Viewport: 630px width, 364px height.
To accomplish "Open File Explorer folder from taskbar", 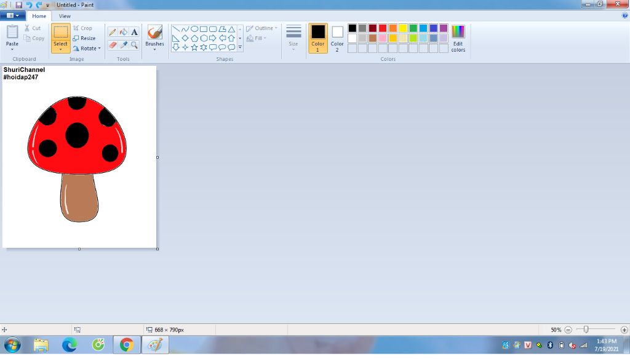I will [41, 345].
